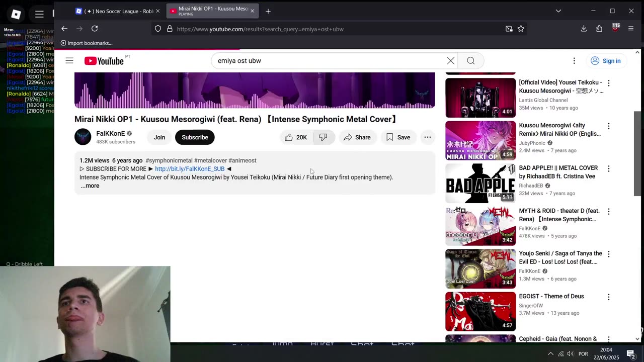Screen dimensions: 644x362
Task: Share the Mirai Nikki video
Action: 357,137
